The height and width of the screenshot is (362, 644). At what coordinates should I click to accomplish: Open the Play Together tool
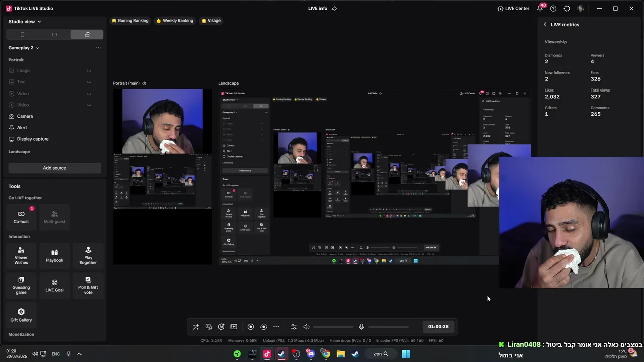(x=88, y=256)
